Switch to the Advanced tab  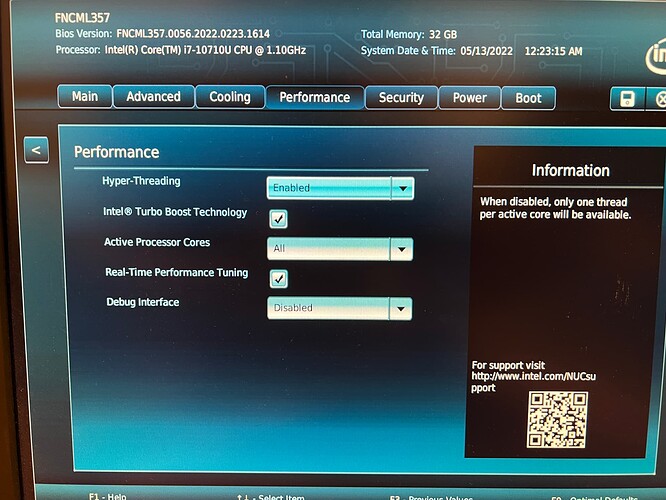[154, 96]
